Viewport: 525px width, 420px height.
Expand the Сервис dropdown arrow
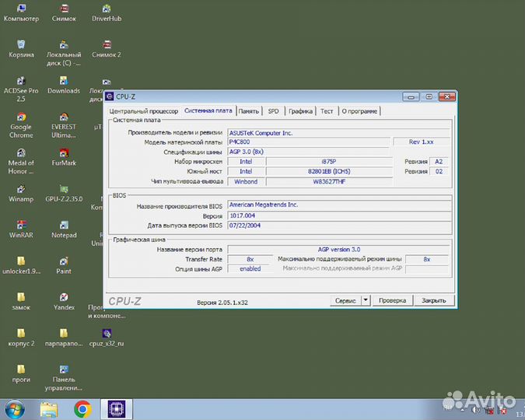pyautogui.click(x=365, y=300)
